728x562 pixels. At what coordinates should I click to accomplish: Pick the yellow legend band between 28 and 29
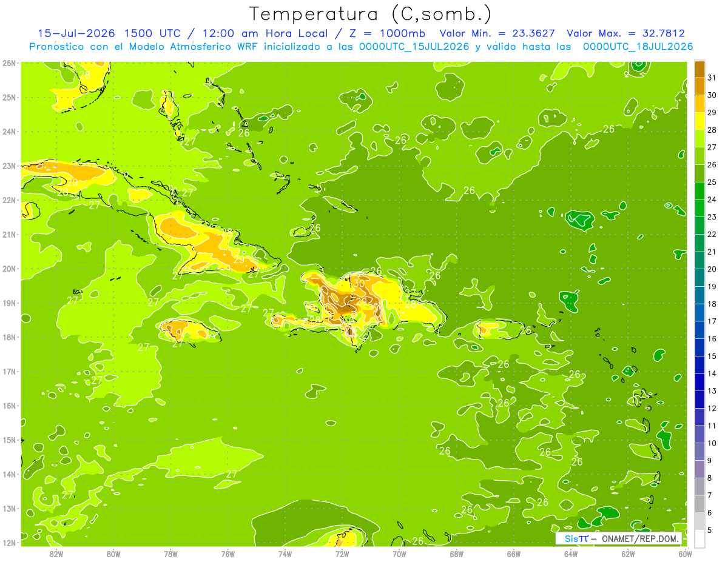tap(699, 121)
